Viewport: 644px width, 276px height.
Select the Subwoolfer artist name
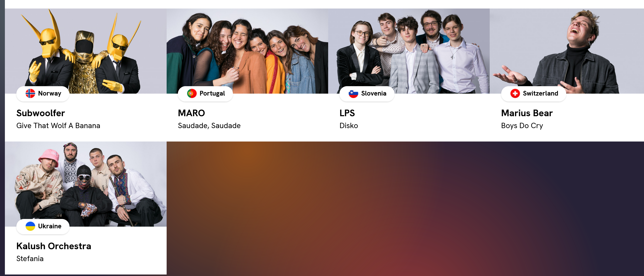(x=41, y=113)
